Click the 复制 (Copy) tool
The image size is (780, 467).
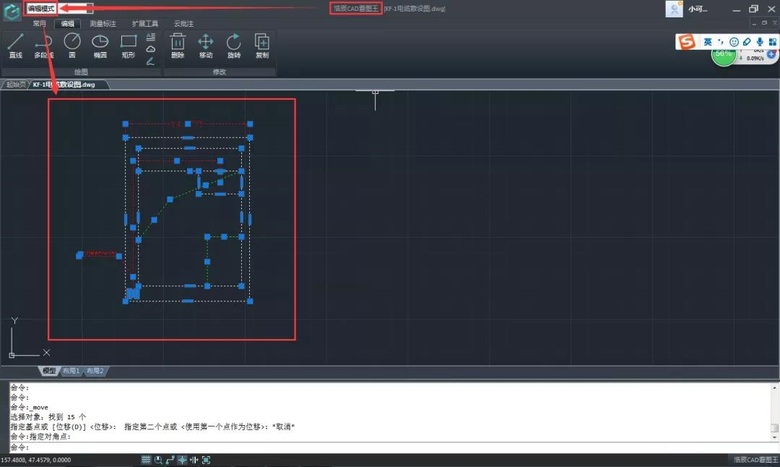(262, 45)
